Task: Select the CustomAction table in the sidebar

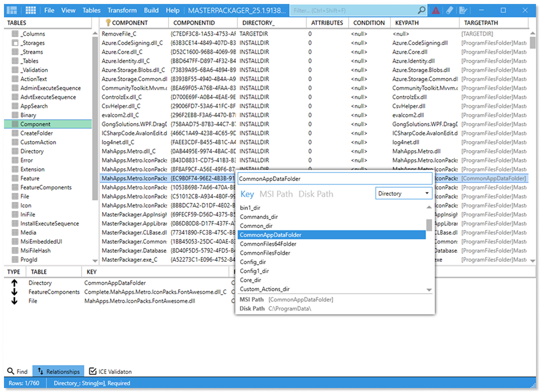Action: (x=38, y=142)
